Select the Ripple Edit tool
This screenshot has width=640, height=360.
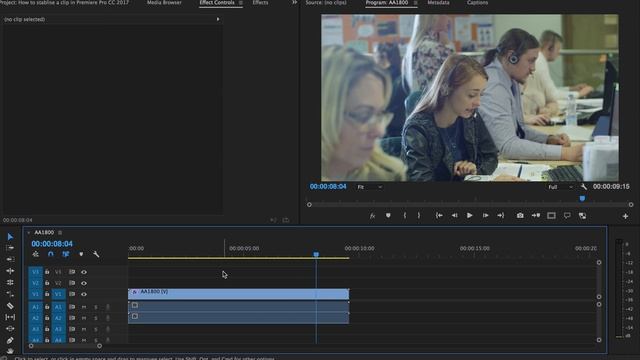tap(10, 271)
